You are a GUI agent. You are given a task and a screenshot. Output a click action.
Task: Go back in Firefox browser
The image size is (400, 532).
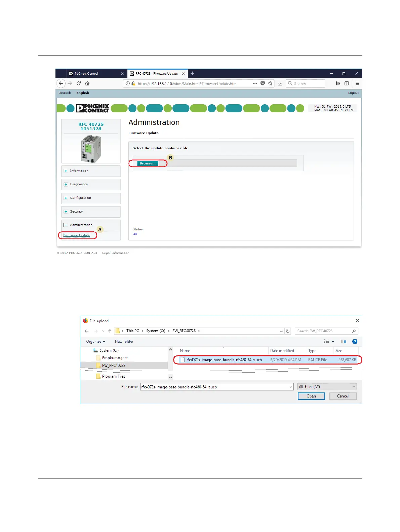61,83
